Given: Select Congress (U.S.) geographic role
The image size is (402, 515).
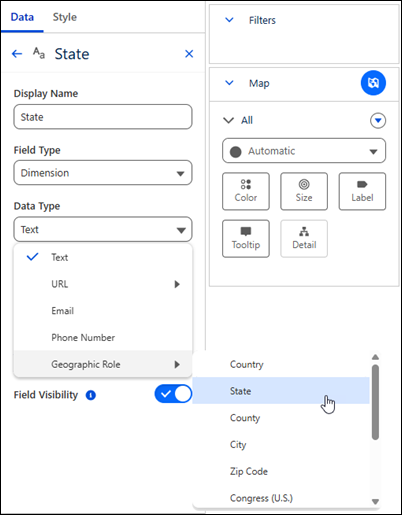Looking at the screenshot, I should 281,498.
